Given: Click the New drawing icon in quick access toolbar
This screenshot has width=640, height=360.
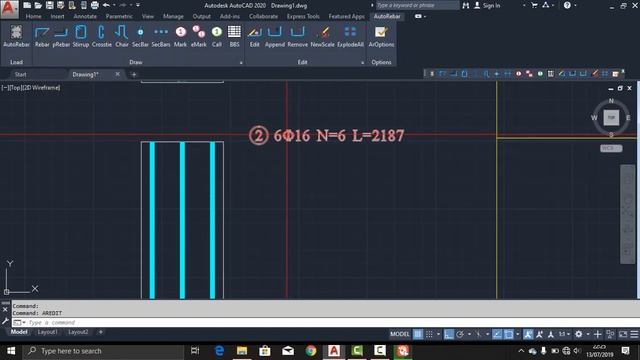Looking at the screenshot, I should pyautogui.click(x=27, y=5).
